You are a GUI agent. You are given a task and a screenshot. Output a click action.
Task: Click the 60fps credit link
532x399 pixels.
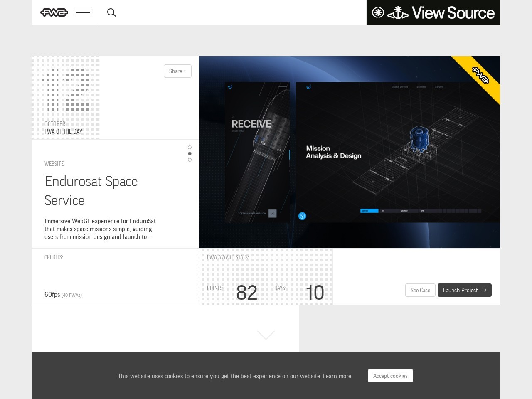click(52, 294)
